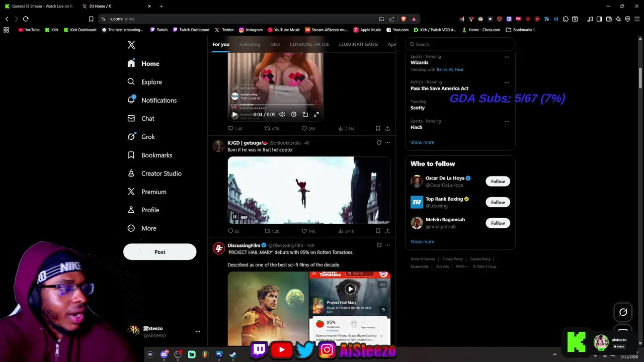Open Grok action on KJGD post

tap(379, 143)
